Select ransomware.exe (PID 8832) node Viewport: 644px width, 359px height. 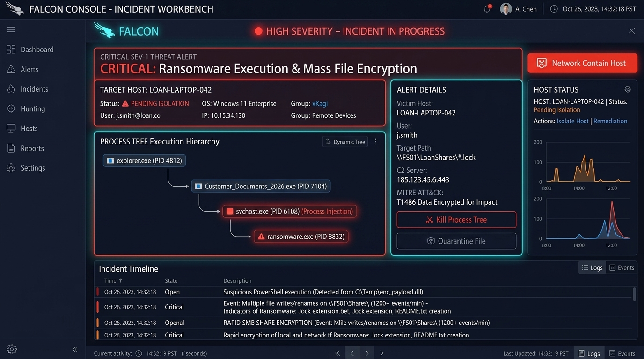301,237
